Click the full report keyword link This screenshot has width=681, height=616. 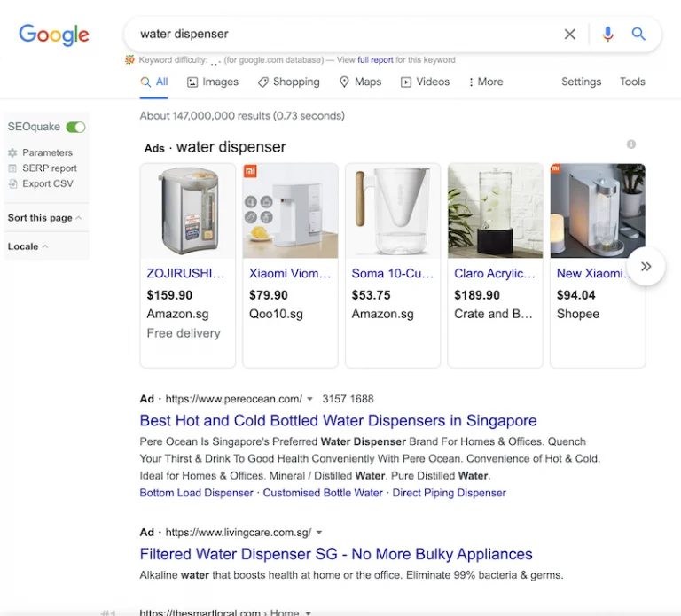375,60
